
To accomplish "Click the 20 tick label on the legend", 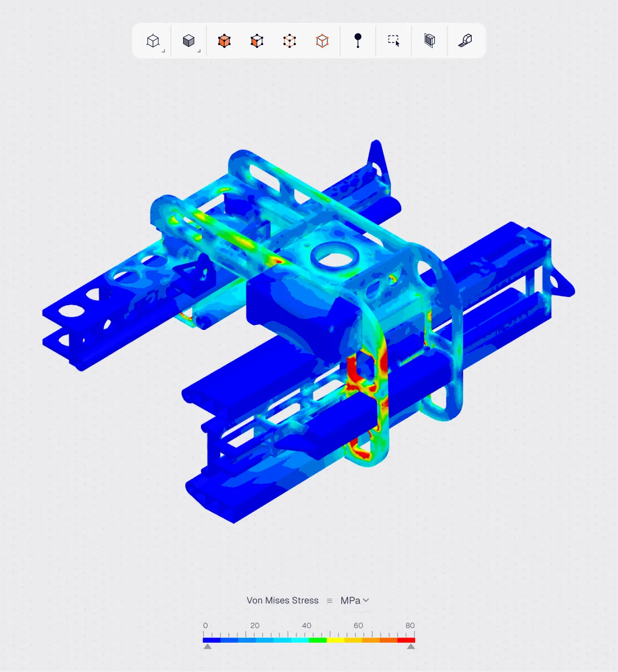I will [x=255, y=625].
